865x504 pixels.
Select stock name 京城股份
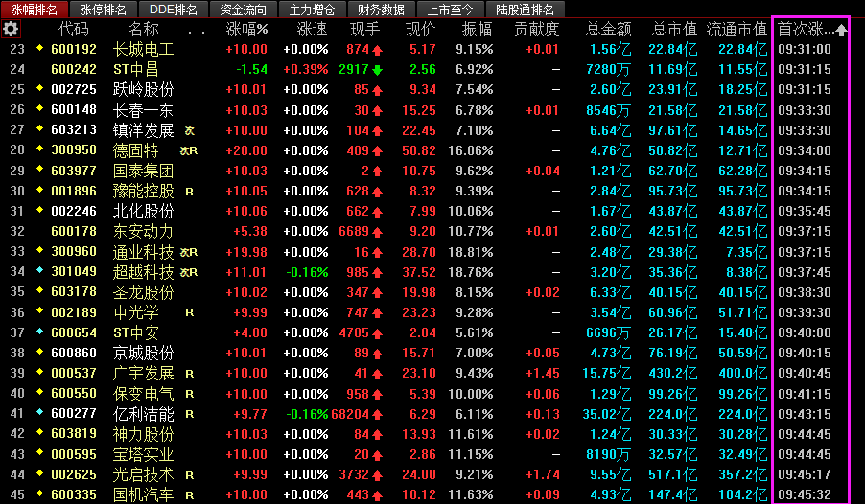point(144,353)
